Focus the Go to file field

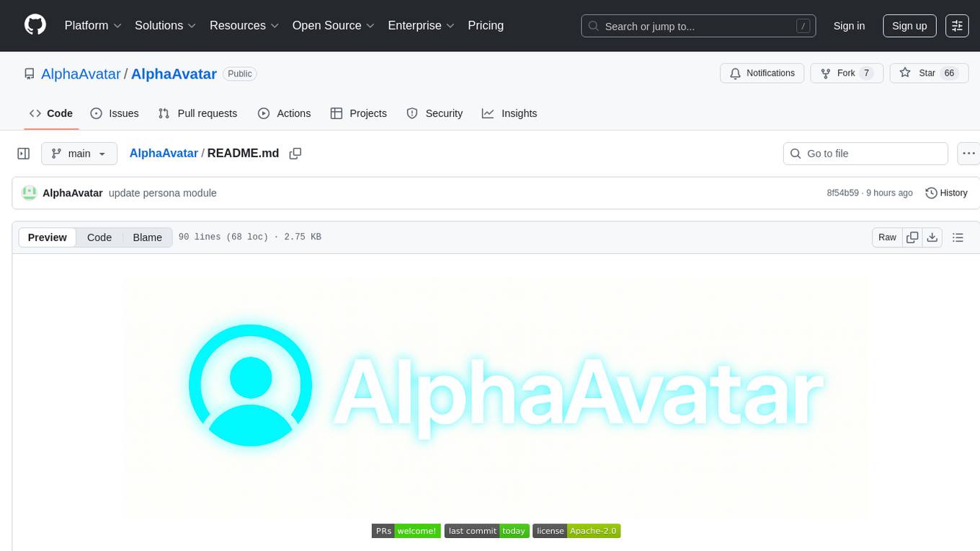coord(865,154)
